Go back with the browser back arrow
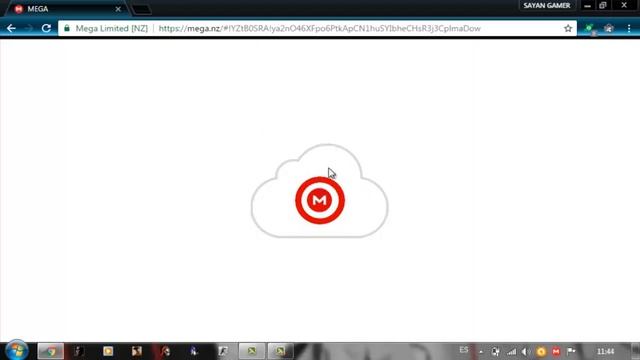This screenshot has height=360, width=640. click(x=11, y=28)
